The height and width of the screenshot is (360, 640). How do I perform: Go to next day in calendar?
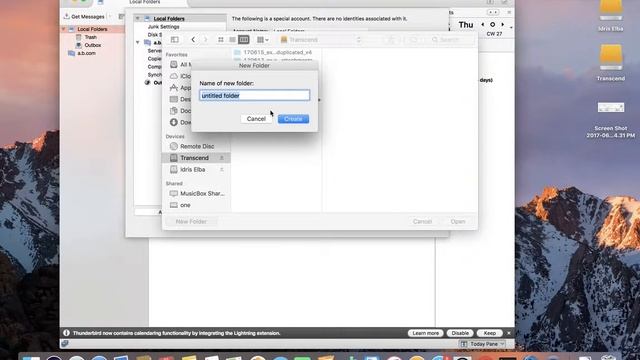(x=502, y=24)
